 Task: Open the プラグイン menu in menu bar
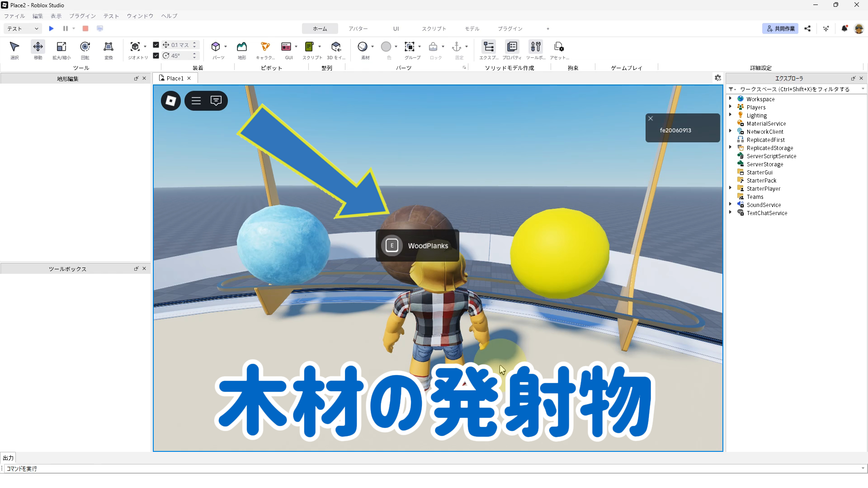click(82, 16)
